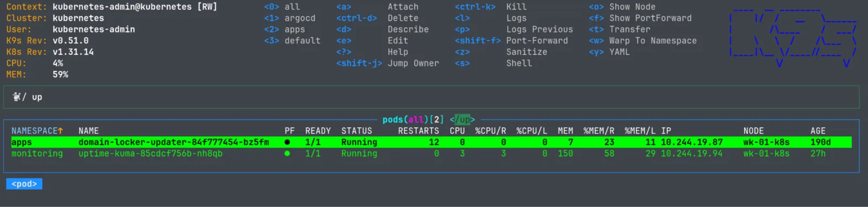Click the port-forward dot for uptime-kuma pod
The height and width of the screenshot is (207, 868).
tap(287, 153)
